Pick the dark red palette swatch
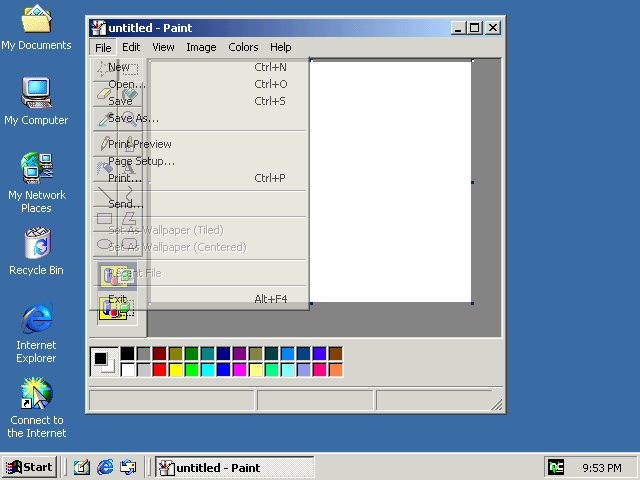The width and height of the screenshot is (640, 480). pyautogui.click(x=160, y=353)
